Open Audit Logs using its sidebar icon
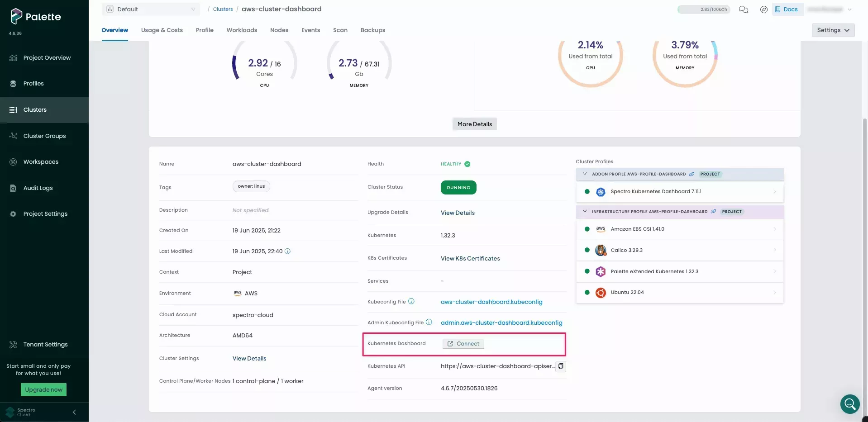868x422 pixels. click(x=13, y=188)
